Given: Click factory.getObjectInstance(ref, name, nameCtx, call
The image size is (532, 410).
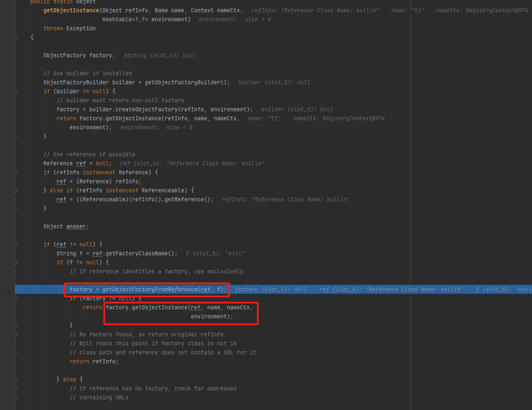Looking at the screenshot, I should [179, 307].
